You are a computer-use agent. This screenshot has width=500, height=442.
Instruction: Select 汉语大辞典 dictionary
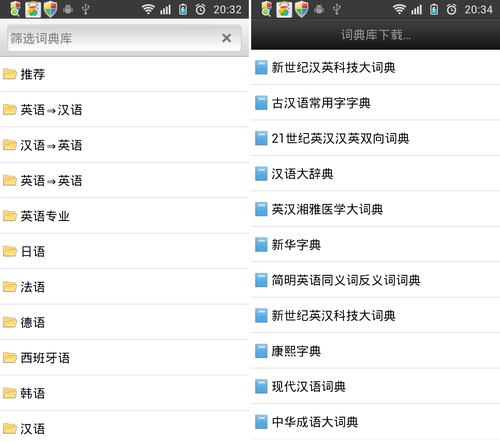tap(375, 174)
